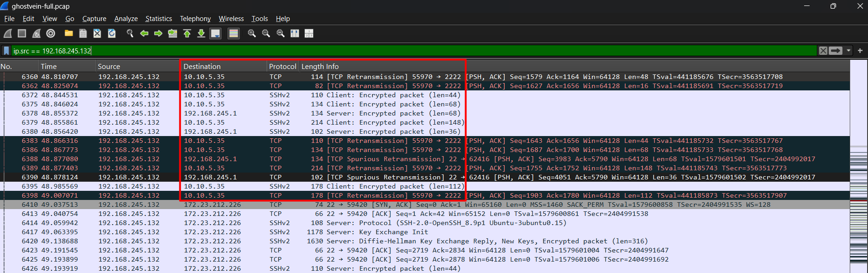Click the packet minimap scrollbar on right

[859, 167]
